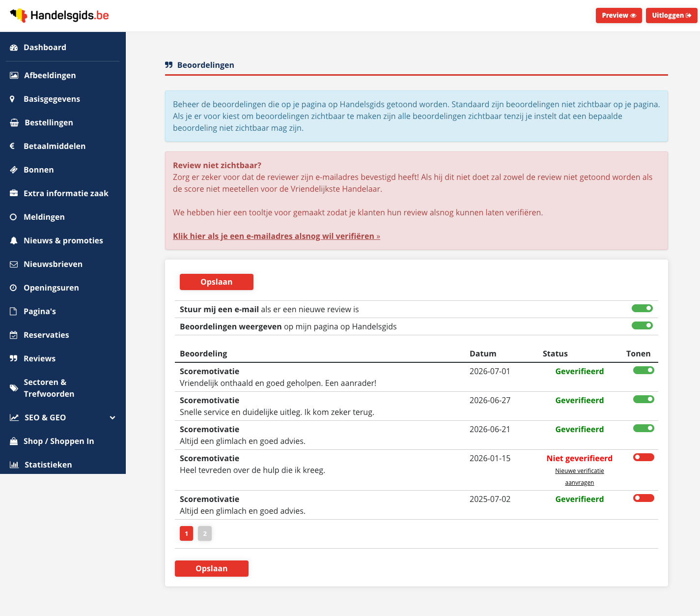Click the quote icon for Reviews
Screen dimensions: 700x616
[x=14, y=359]
